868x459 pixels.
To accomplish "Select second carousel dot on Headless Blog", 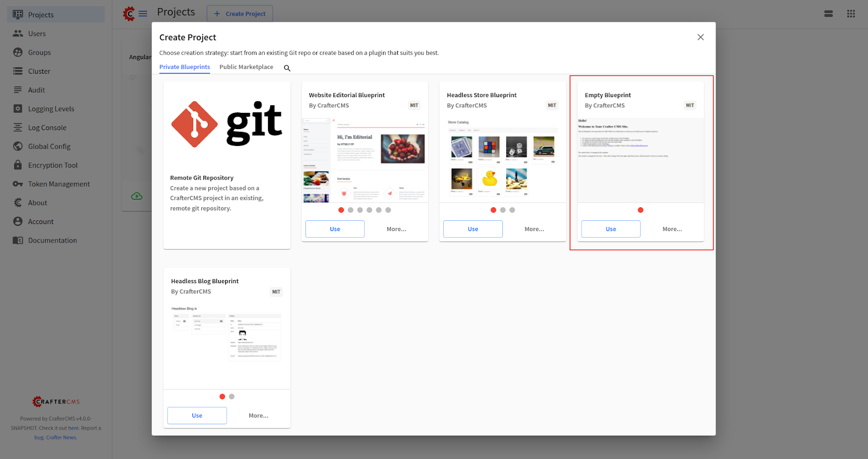I will coord(232,397).
